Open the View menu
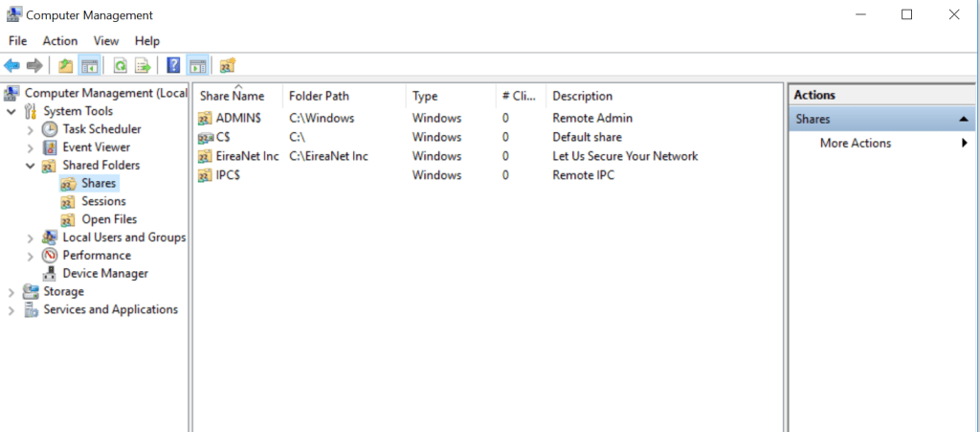Viewport: 980px width, 432px height. pyautogui.click(x=106, y=40)
